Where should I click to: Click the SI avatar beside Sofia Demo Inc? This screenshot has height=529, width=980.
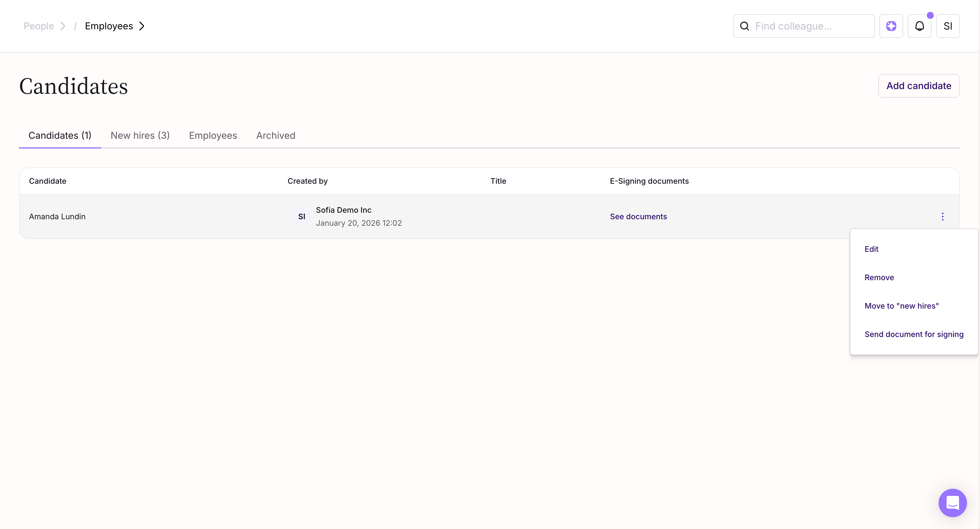pyautogui.click(x=301, y=217)
